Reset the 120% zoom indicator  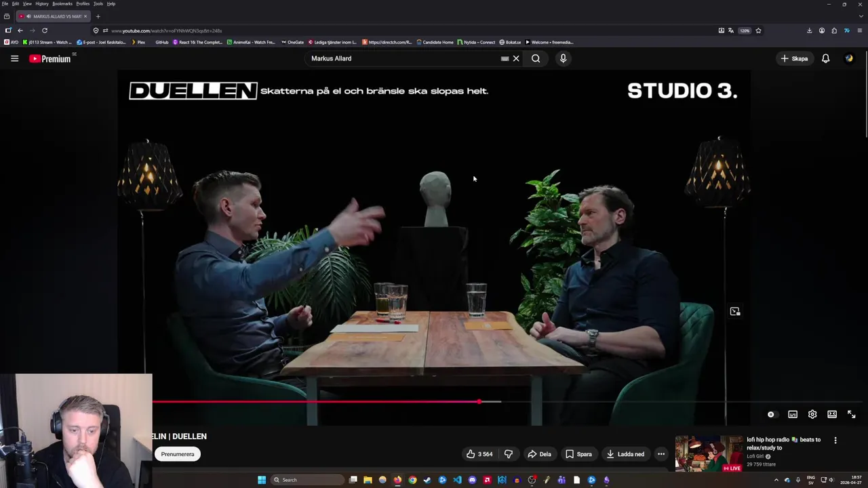click(x=745, y=30)
